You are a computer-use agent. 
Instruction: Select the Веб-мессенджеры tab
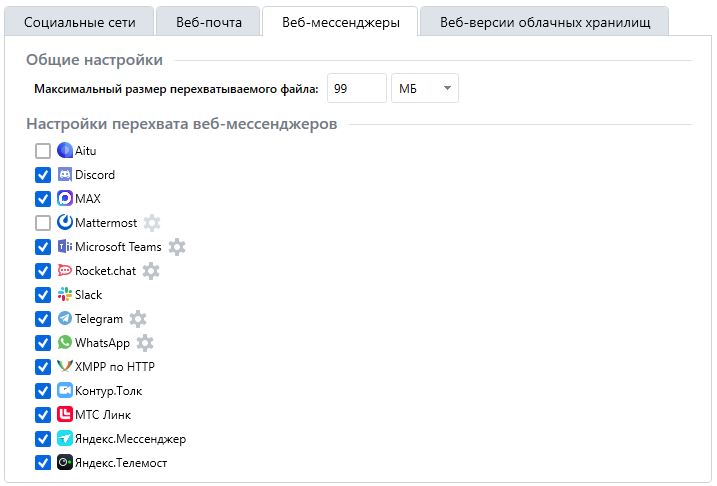341,22
